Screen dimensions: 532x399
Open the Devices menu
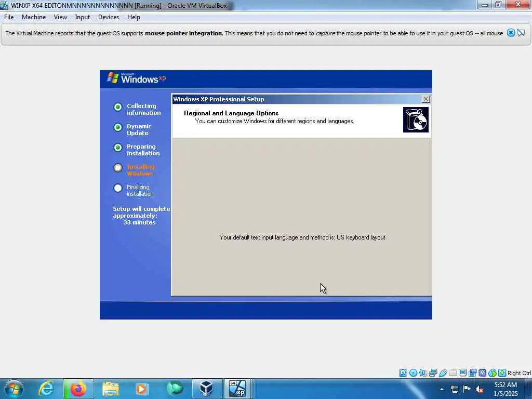click(x=109, y=17)
